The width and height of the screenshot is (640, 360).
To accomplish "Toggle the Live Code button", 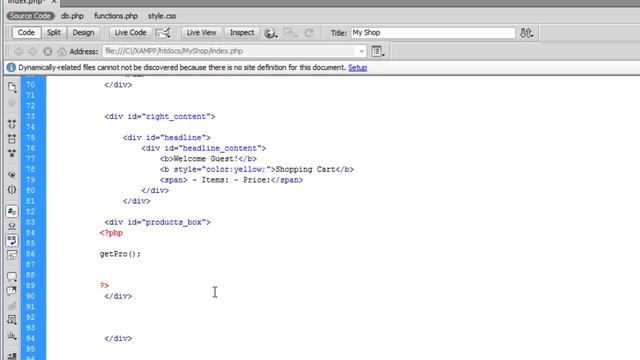I will [x=130, y=33].
